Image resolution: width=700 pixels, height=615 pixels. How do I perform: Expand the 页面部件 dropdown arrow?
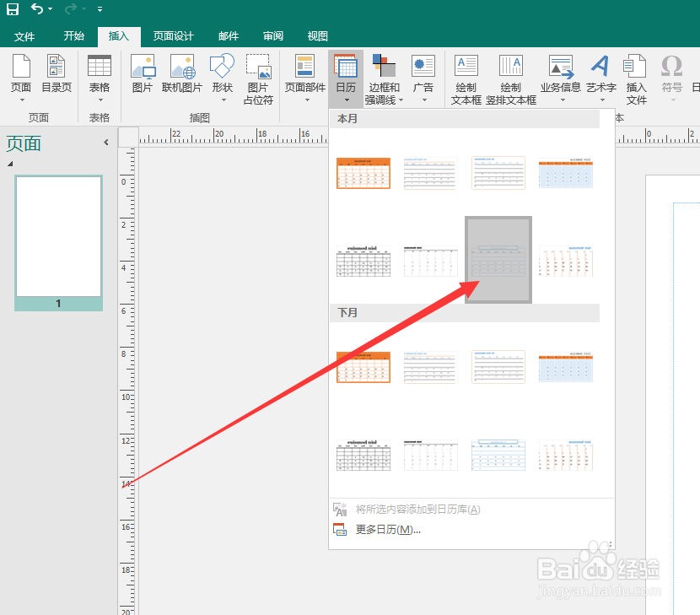307,100
